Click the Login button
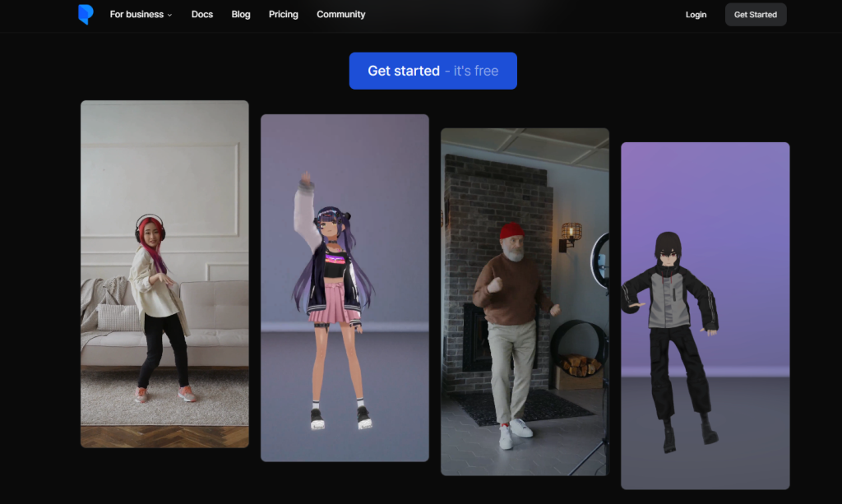Image resolution: width=842 pixels, height=504 pixels. [x=696, y=14]
